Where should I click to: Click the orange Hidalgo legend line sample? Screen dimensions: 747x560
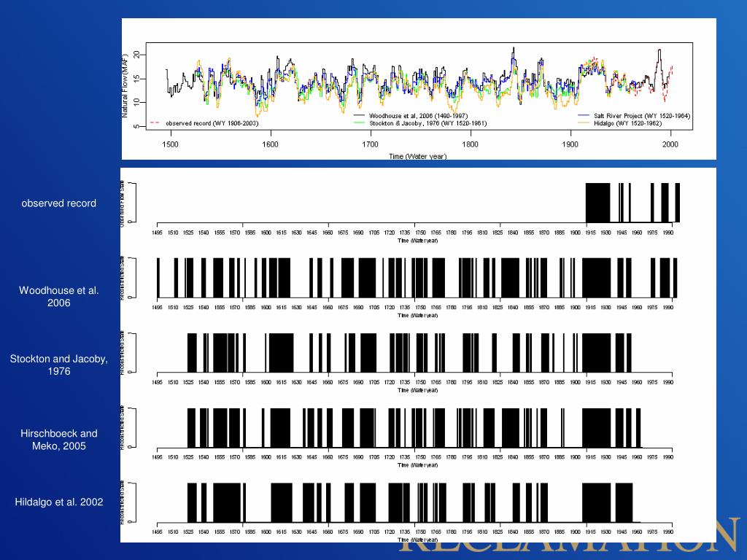tap(584, 123)
